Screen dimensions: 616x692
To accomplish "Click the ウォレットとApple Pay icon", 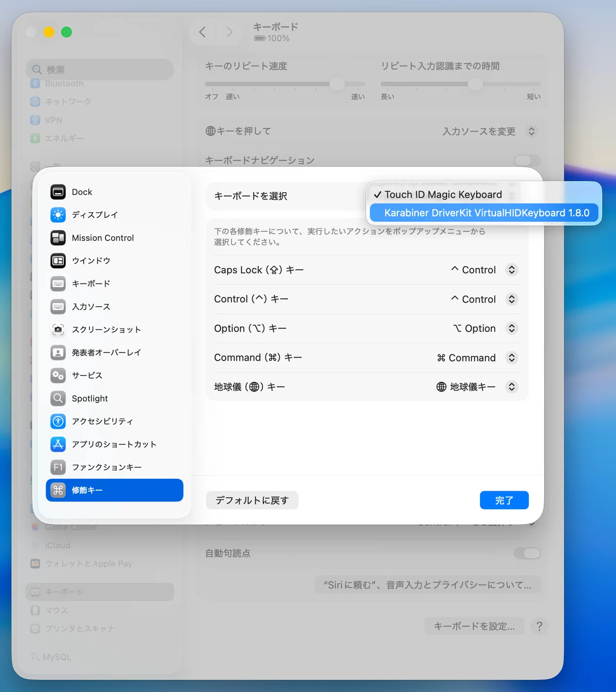I will point(35,564).
